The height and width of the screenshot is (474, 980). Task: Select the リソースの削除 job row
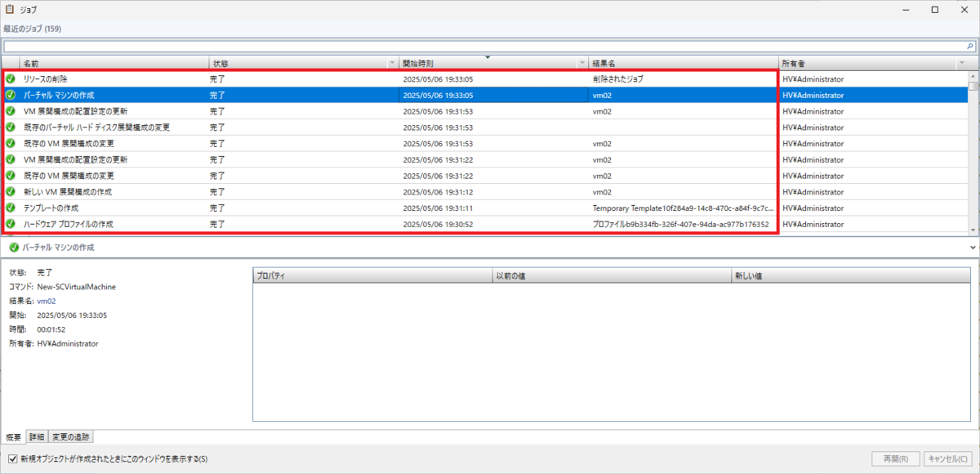click(484, 79)
